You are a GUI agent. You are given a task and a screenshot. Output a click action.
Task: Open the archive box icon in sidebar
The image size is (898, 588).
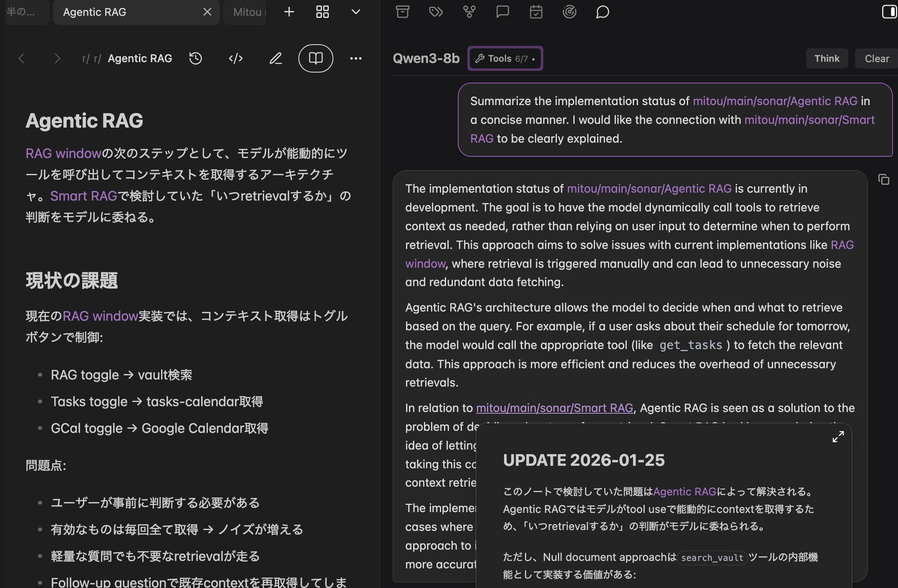(x=403, y=12)
